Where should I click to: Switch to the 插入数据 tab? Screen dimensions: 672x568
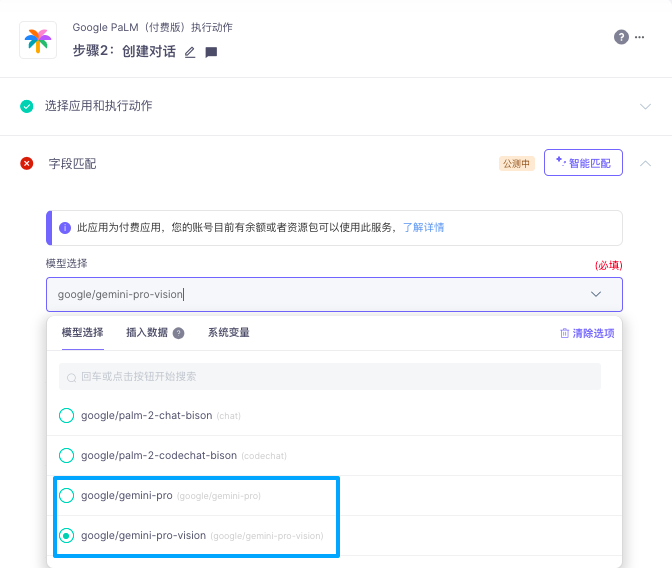147,333
